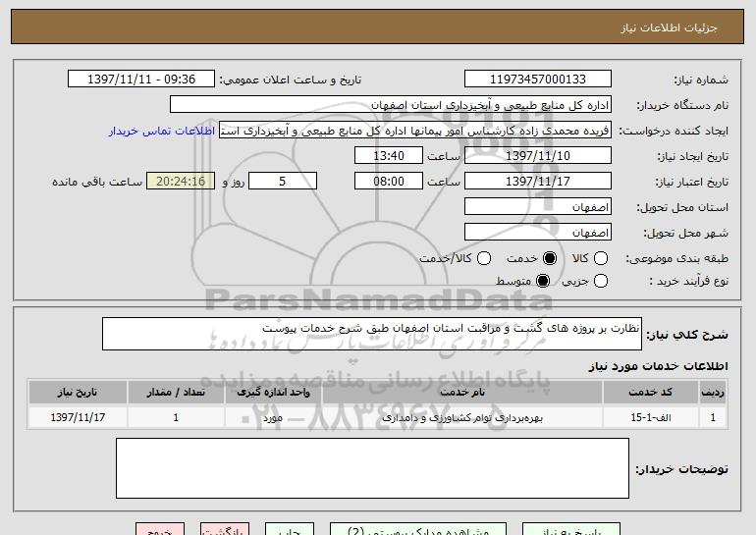This screenshot has height=535, width=756.
Task: Select the کالا radio button
Action: (x=600, y=258)
